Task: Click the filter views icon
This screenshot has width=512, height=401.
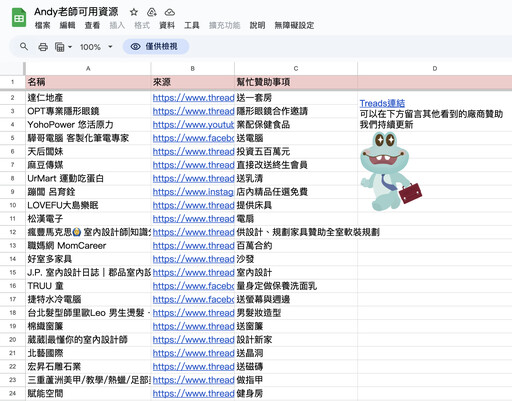Action: coord(60,47)
